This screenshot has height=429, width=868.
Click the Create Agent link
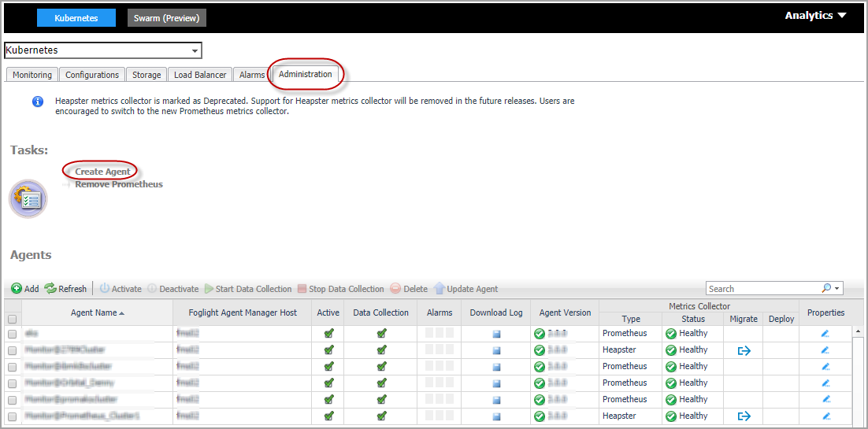(102, 172)
